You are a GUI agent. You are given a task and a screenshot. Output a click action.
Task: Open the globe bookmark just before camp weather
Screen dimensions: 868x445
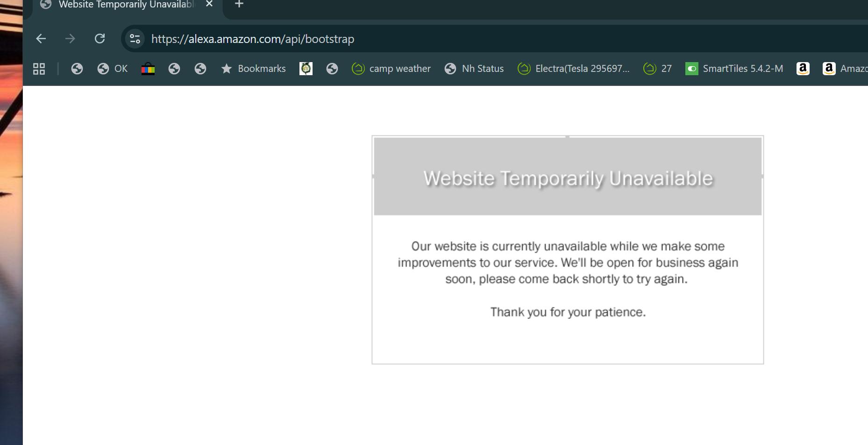332,69
